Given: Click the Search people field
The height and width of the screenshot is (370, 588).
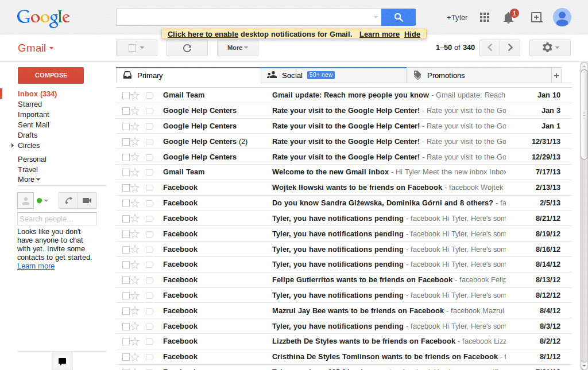Looking at the screenshot, I should [57, 219].
